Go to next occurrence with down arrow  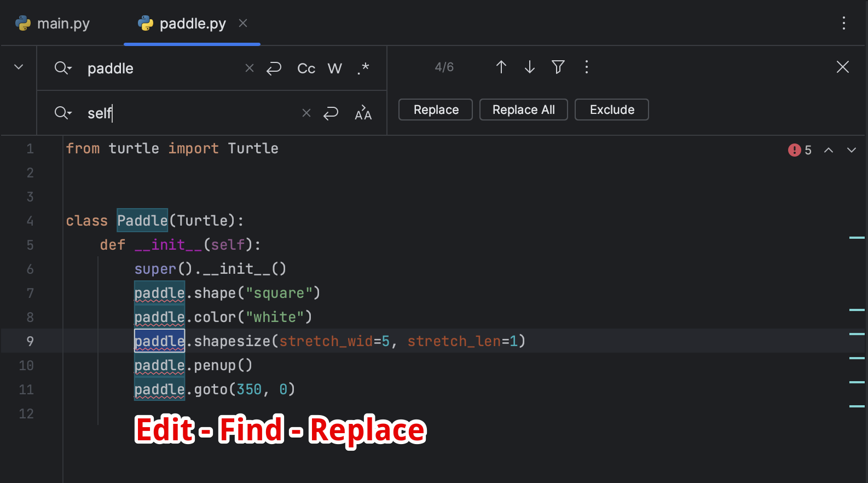(530, 67)
